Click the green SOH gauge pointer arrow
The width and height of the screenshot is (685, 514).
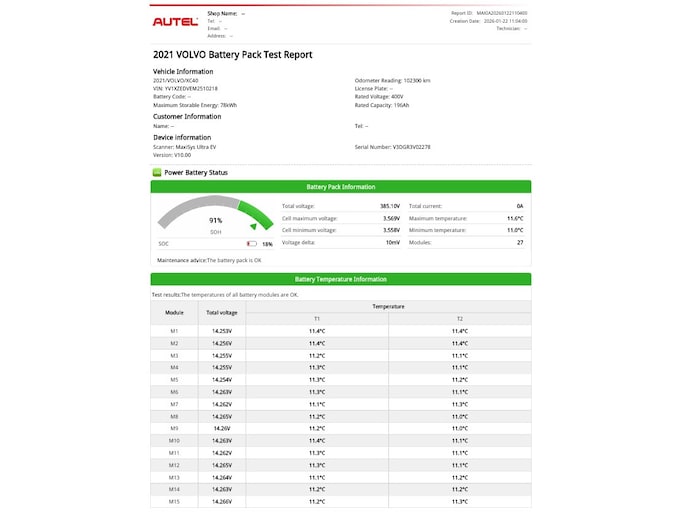click(254, 226)
